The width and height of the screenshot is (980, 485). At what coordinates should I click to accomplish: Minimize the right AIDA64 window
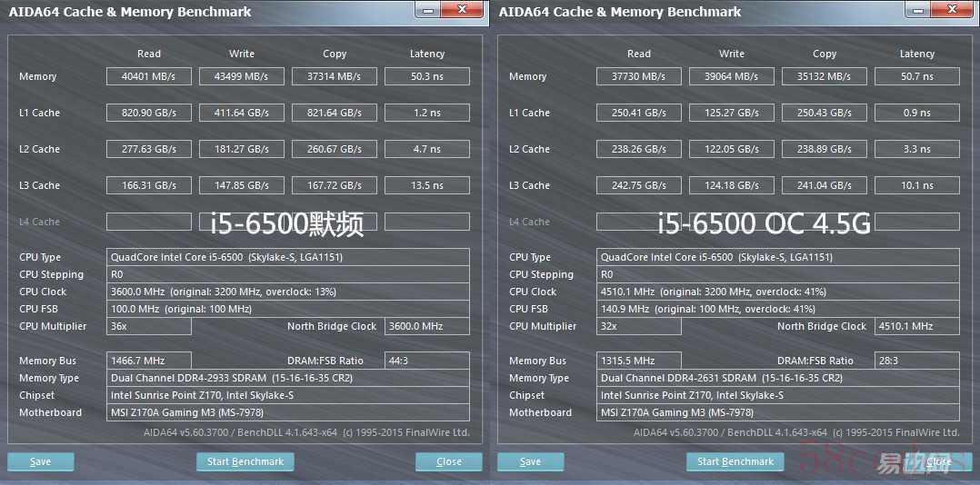917,9
